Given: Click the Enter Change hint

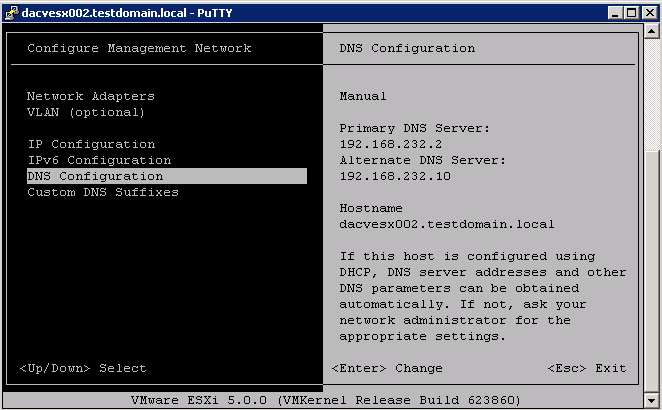Looking at the screenshot, I should [387, 368].
